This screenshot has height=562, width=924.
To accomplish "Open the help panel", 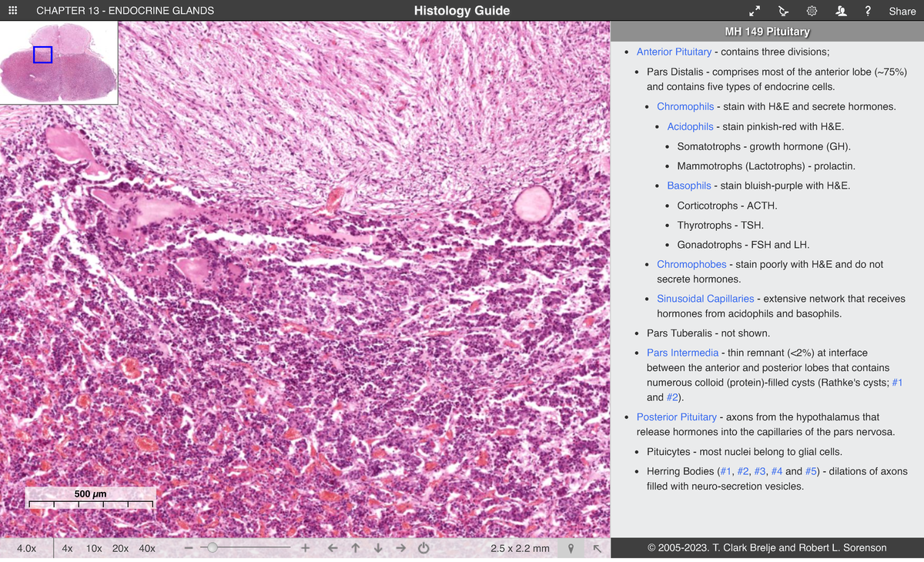I will pyautogui.click(x=868, y=11).
